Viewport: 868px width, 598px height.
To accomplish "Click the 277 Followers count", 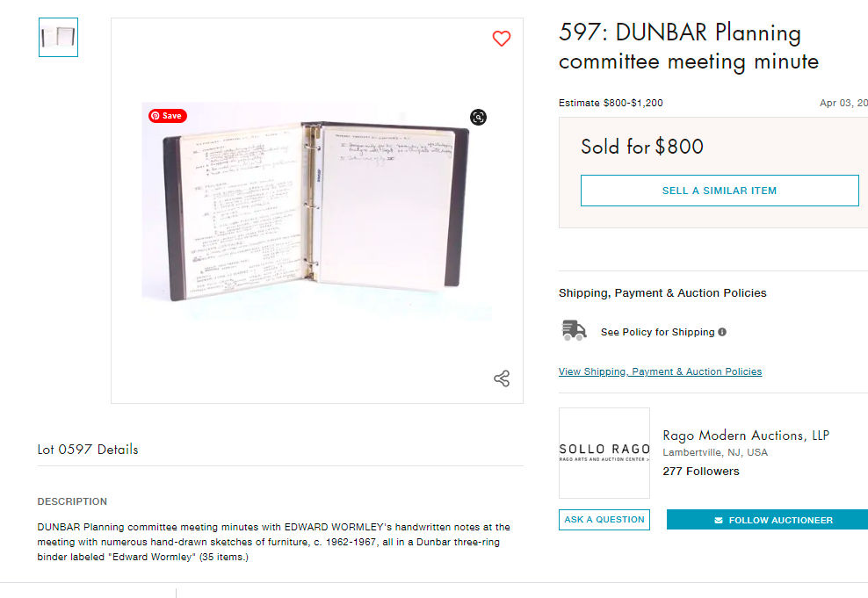I will (x=701, y=472).
